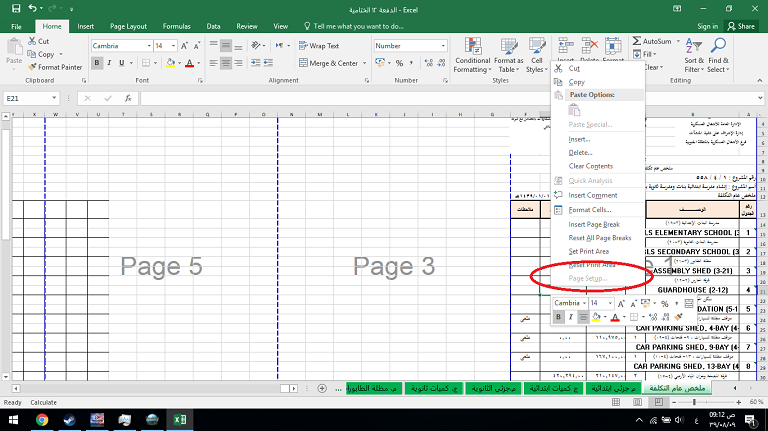Apply center horizontal alignment in ribbon
This screenshot has width=768, height=431.
[226, 63]
